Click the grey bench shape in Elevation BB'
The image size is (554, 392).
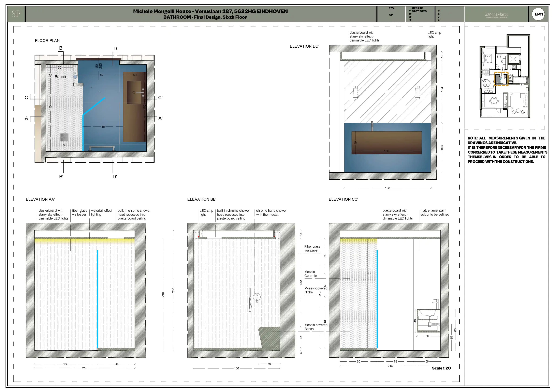(x=269, y=337)
